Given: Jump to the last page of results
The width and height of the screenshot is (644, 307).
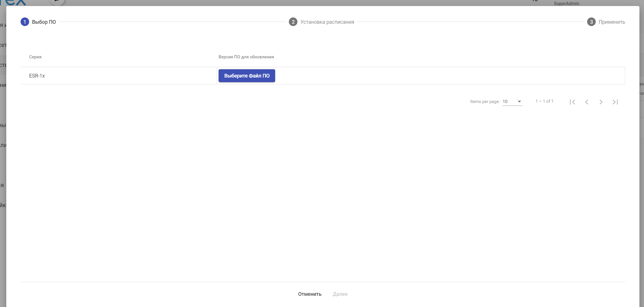Looking at the screenshot, I should click(615, 102).
